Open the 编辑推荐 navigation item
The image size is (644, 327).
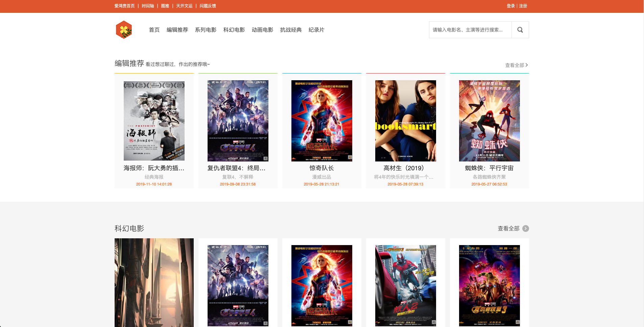tap(177, 30)
